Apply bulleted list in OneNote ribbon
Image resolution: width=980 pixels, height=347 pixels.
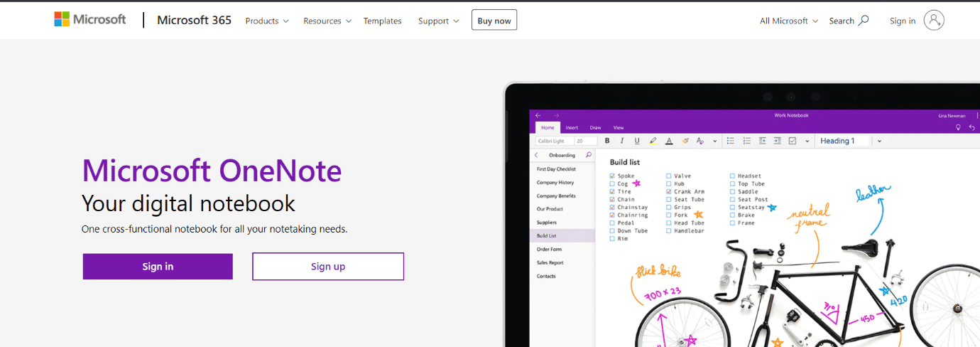click(x=731, y=141)
